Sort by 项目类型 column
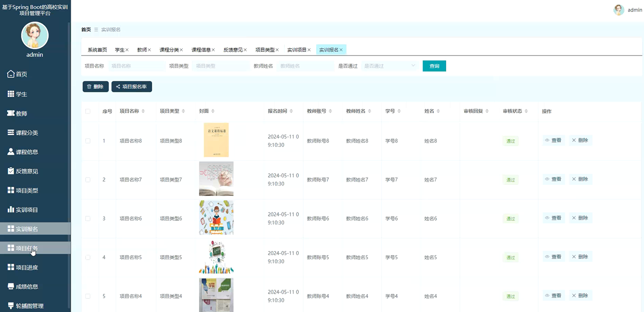Viewport: 644px width, 312px height. [x=183, y=111]
